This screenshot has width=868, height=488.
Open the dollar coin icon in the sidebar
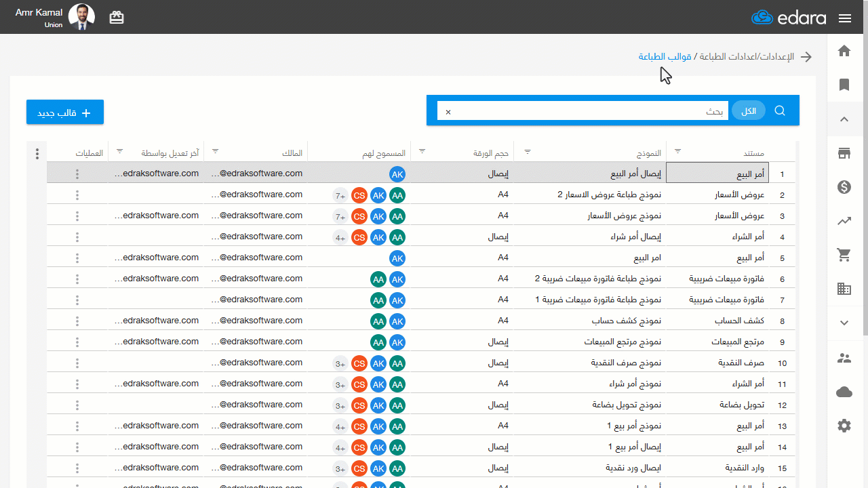point(844,187)
